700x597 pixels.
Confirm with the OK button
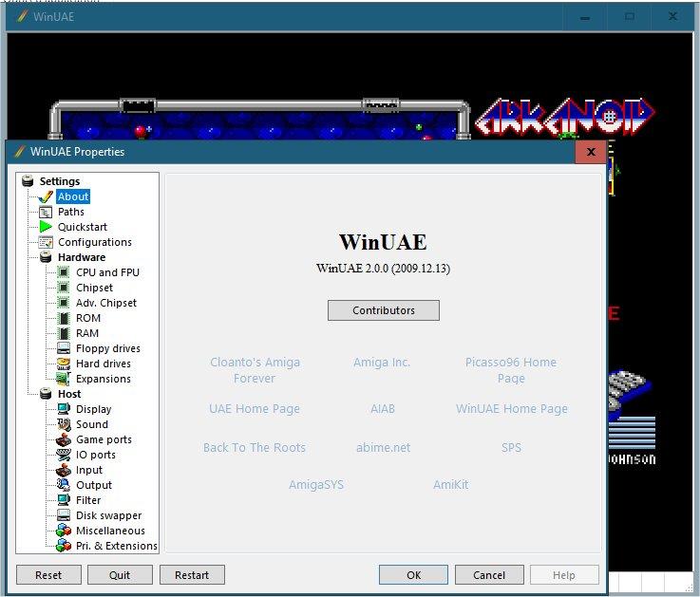pyautogui.click(x=413, y=575)
